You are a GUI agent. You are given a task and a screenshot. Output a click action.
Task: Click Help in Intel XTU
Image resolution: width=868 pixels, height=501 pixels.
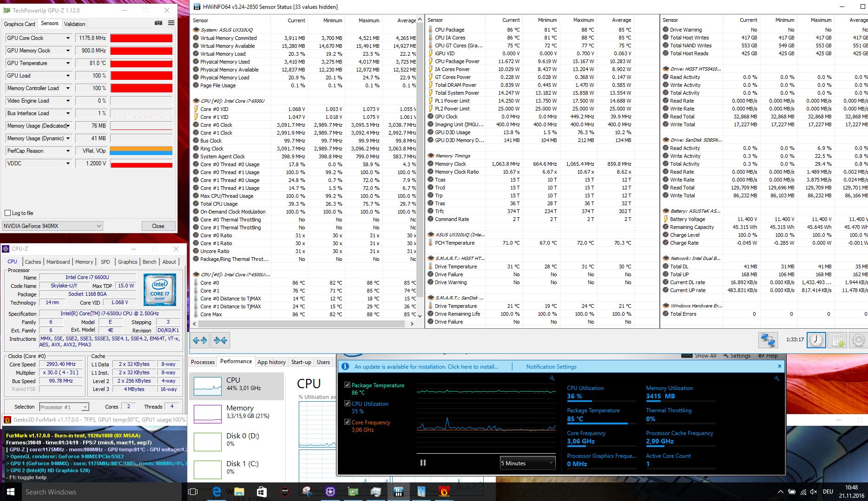(769, 356)
